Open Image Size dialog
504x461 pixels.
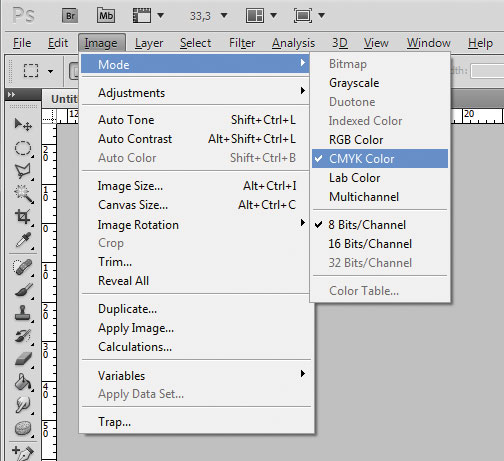click(x=195, y=186)
